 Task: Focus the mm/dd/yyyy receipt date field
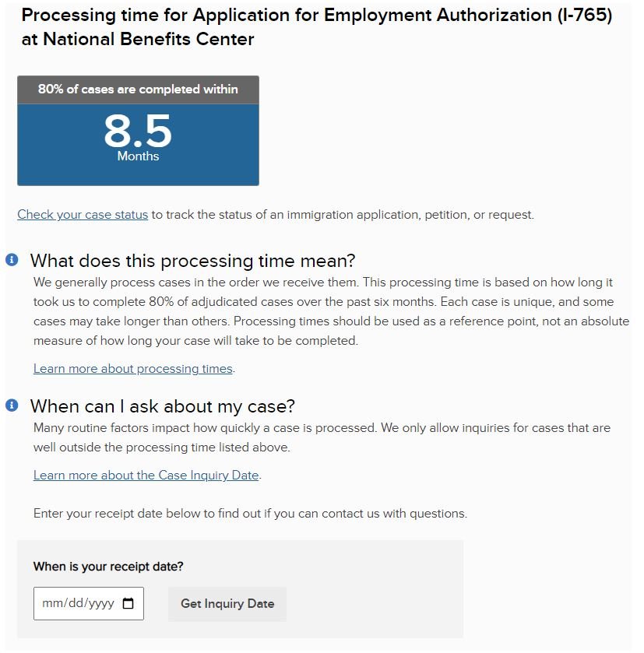(89, 603)
